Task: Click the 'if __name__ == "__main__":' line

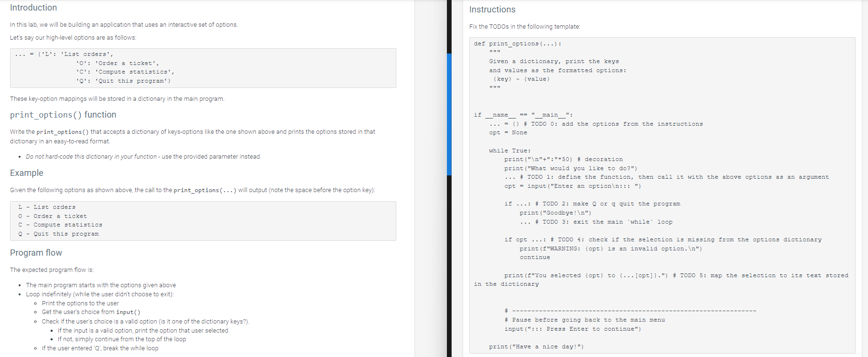Action: pos(523,115)
